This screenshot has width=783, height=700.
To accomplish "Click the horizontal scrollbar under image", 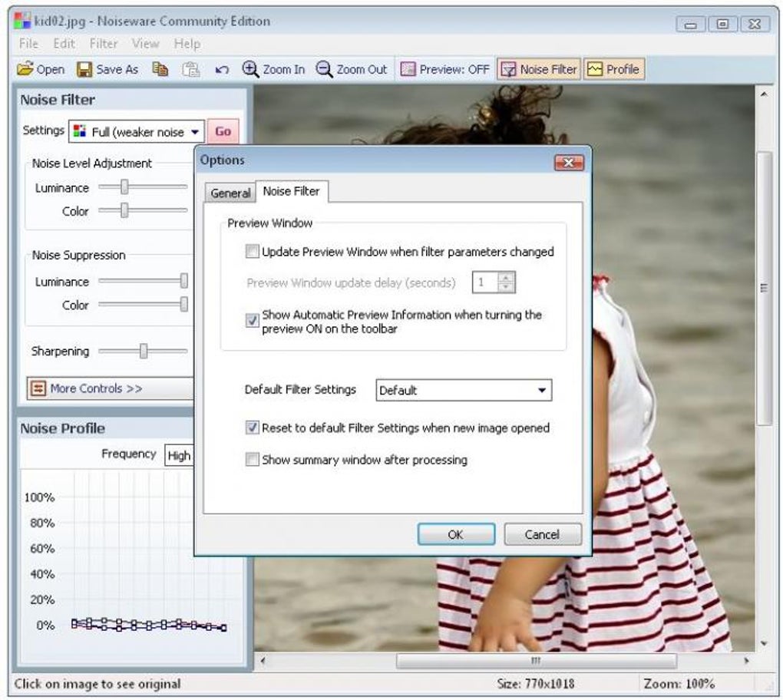I will [536, 661].
